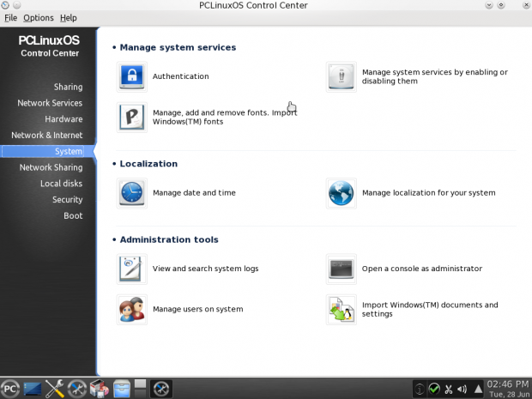Select the Security category
This screenshot has width=532, height=399.
67,200
